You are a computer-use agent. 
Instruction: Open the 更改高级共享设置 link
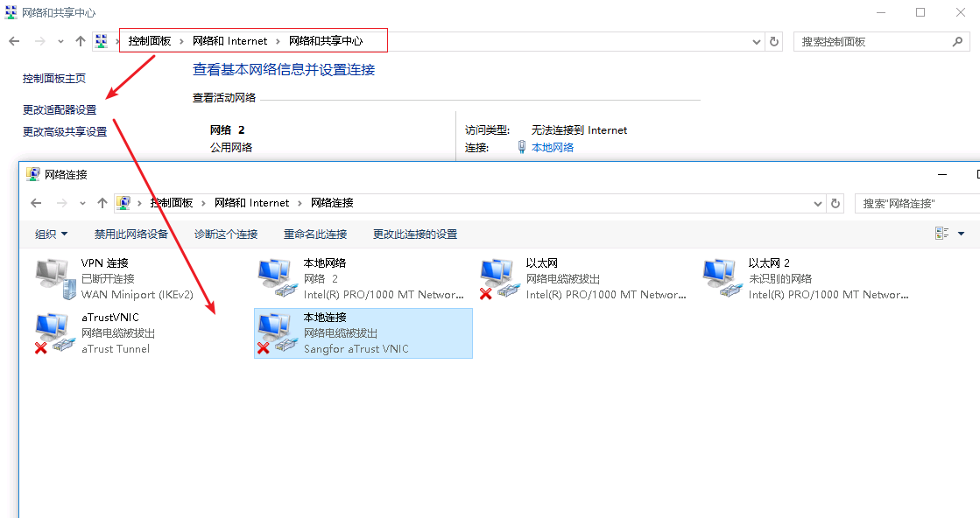pyautogui.click(x=65, y=132)
